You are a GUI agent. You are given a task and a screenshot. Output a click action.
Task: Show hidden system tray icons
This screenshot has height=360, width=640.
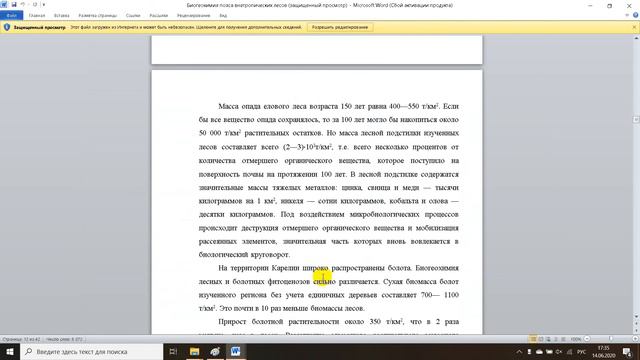tap(519, 352)
